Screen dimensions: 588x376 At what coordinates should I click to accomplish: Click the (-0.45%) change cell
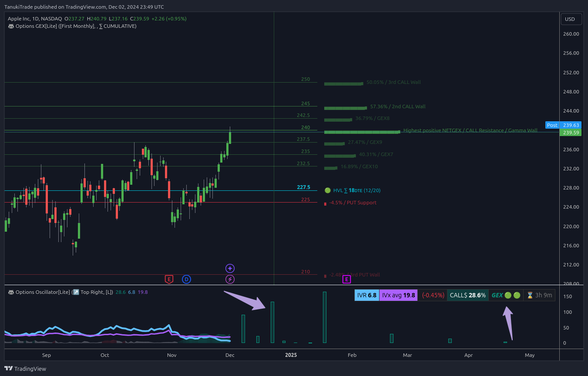click(x=433, y=295)
